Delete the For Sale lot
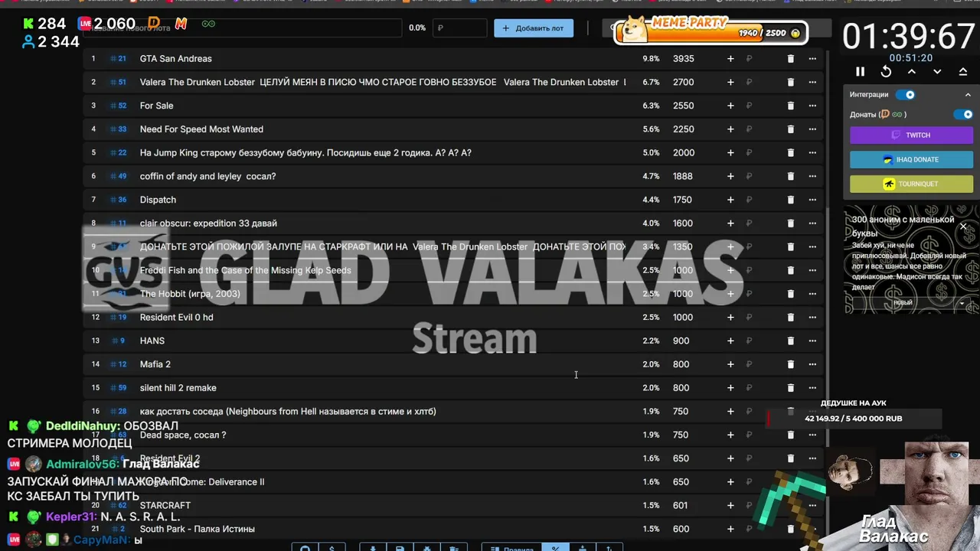The height and width of the screenshot is (551, 980). (x=791, y=106)
